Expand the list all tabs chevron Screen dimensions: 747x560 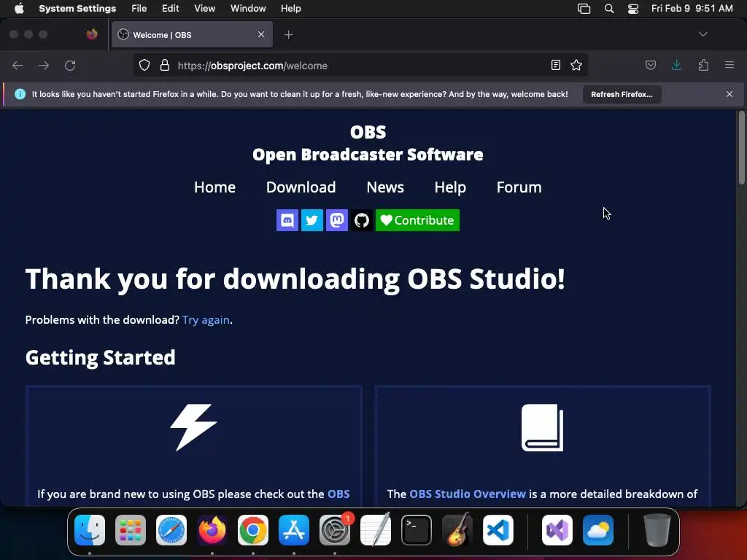pos(703,34)
